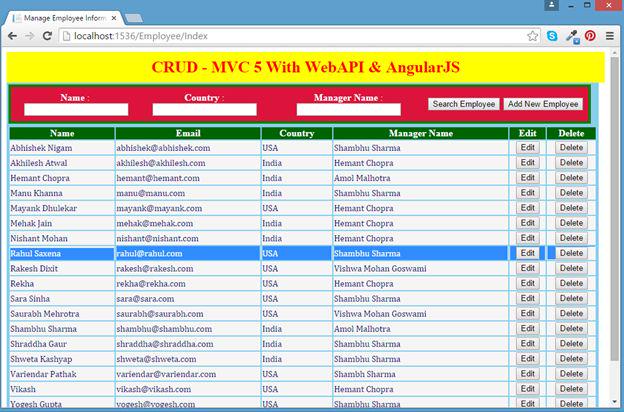Click the CRUD MVC 5 page heading
Image resolution: width=624 pixels, height=412 pixels.
(306, 67)
